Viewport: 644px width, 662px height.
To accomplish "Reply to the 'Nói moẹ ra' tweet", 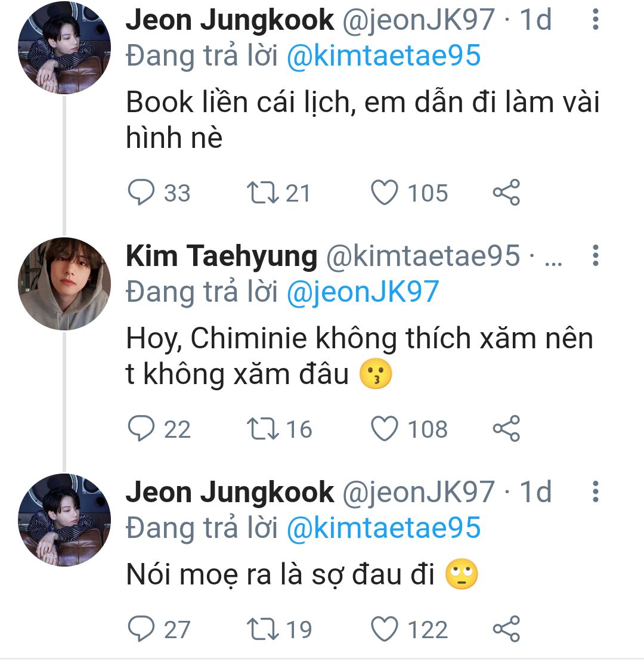I will [x=141, y=630].
